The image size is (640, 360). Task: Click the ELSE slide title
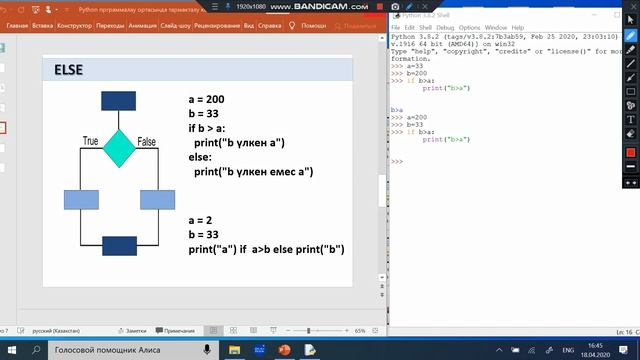click(x=69, y=70)
